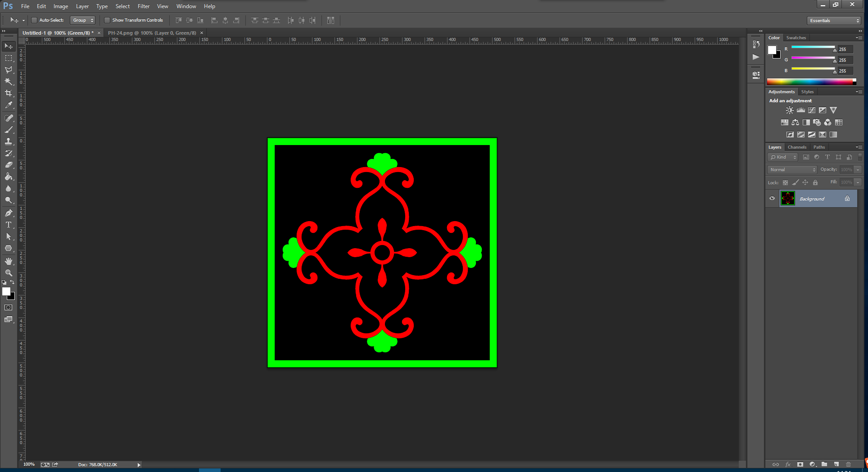This screenshot has height=472, width=868.
Task: Switch to the Paths tab
Action: click(819, 147)
